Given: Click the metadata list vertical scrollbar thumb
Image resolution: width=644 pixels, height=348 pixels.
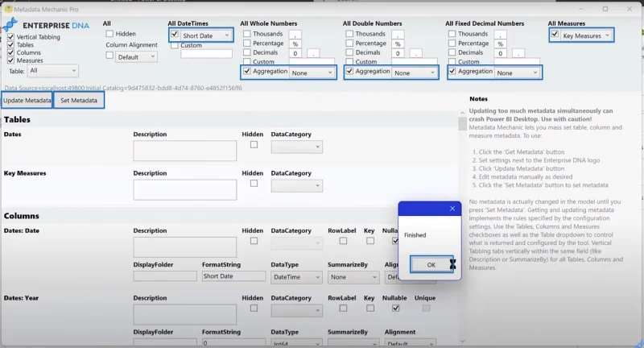Looking at the screenshot, I should (x=462, y=123).
